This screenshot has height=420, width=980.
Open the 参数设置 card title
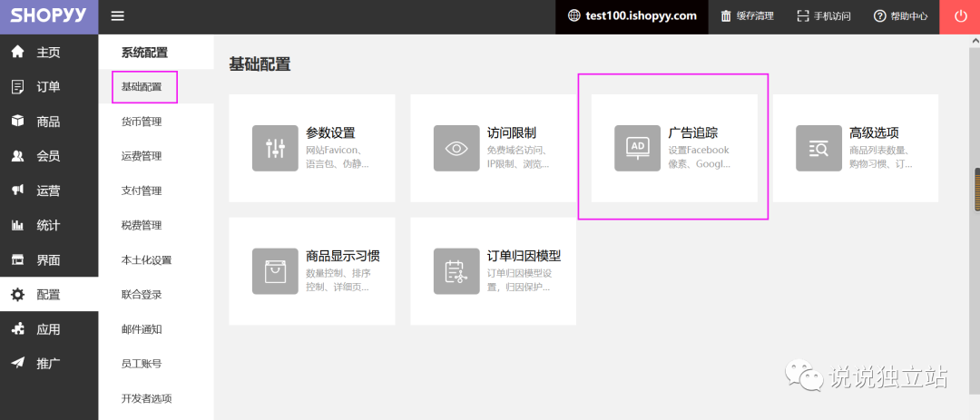(330, 132)
